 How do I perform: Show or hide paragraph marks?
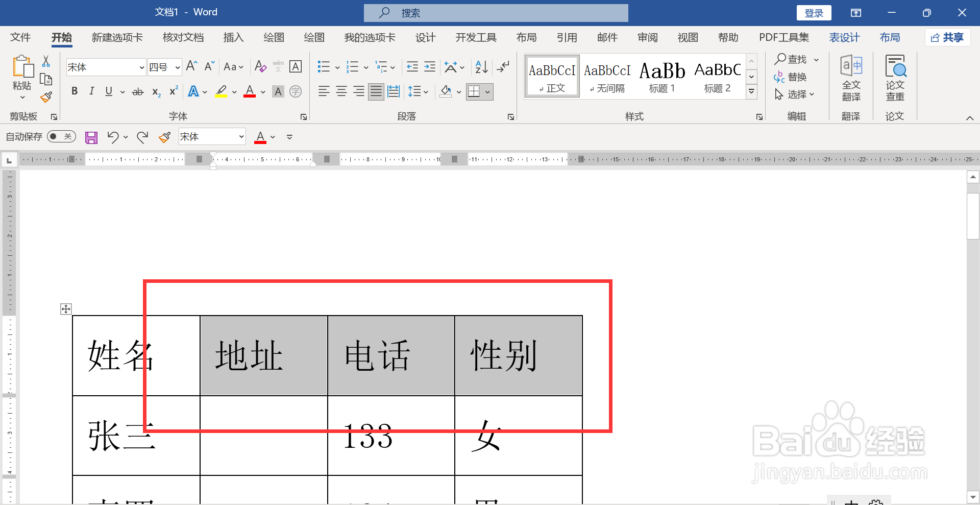pos(503,67)
